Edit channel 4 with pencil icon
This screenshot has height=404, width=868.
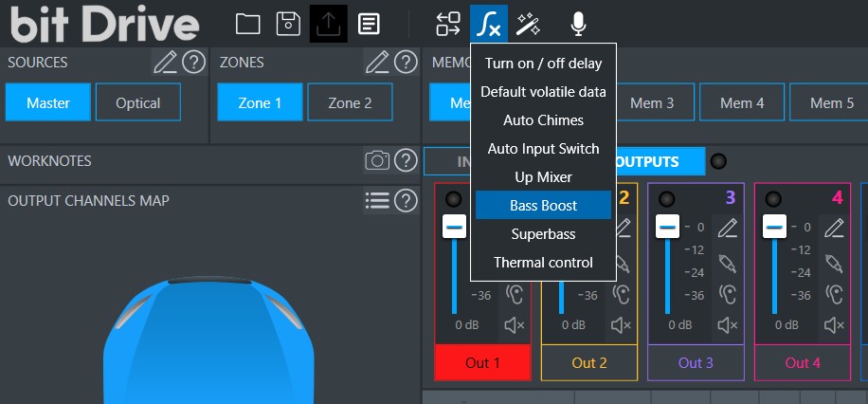[834, 228]
